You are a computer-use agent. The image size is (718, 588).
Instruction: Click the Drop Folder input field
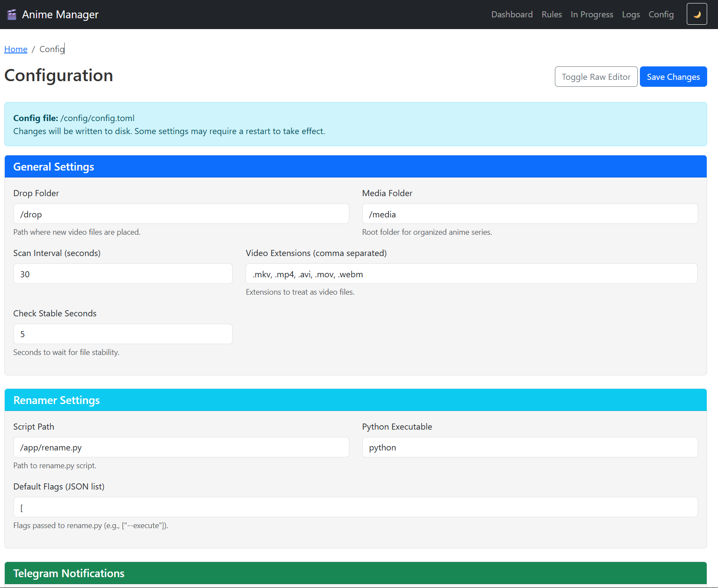[x=181, y=214]
